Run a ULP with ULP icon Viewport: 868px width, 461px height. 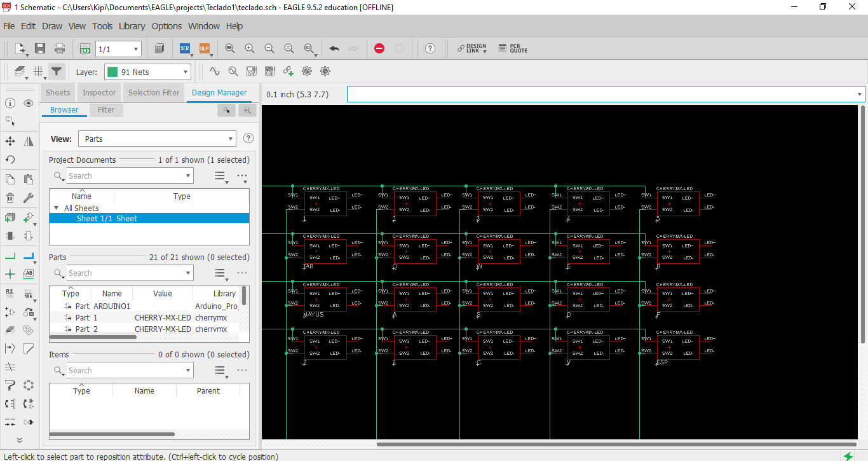[x=205, y=48]
